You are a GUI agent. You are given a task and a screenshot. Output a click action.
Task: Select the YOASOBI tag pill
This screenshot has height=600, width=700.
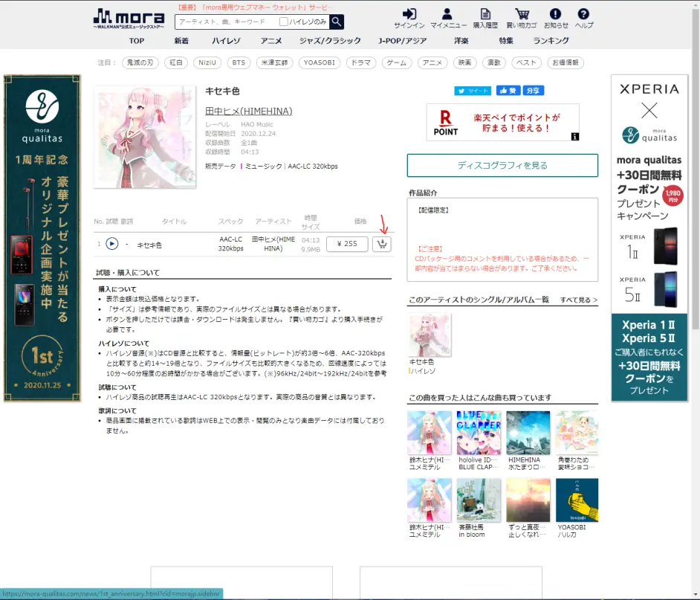click(x=320, y=62)
